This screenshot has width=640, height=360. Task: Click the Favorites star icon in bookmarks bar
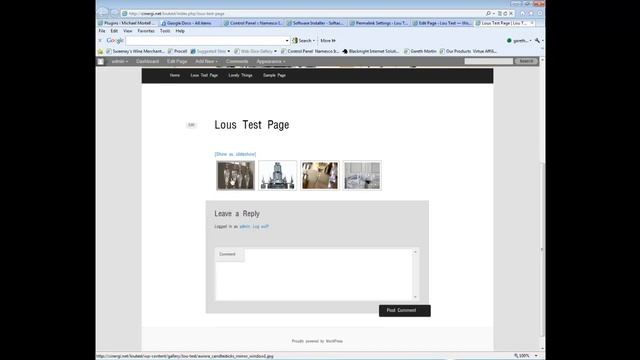click(x=100, y=51)
